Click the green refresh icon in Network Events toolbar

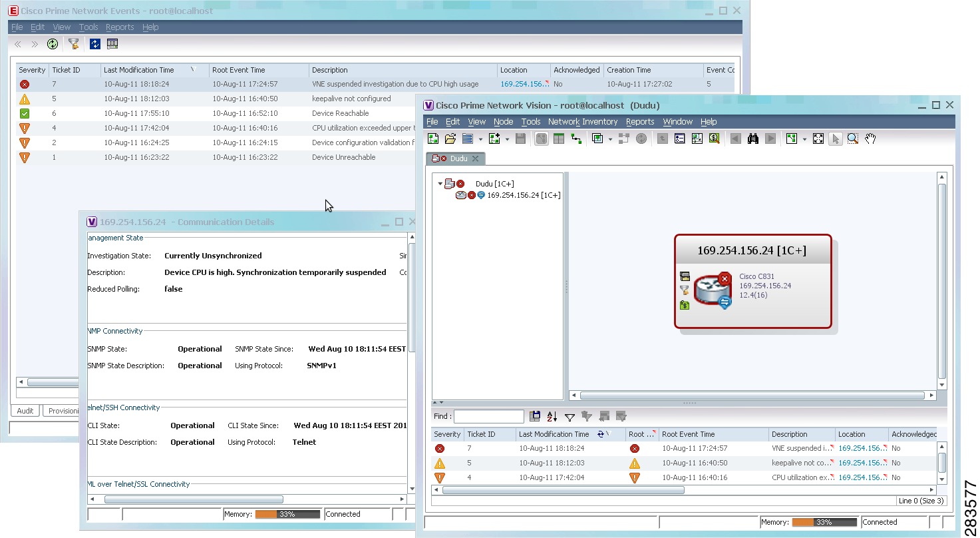click(53, 44)
